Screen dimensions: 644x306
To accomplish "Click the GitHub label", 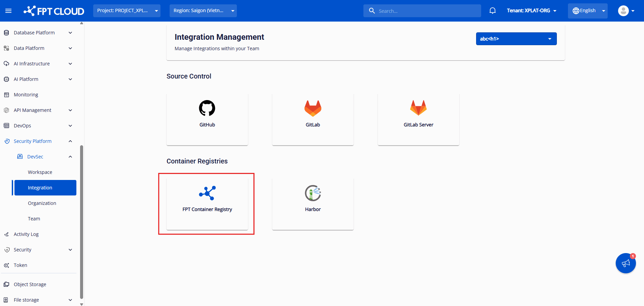I will tap(207, 125).
